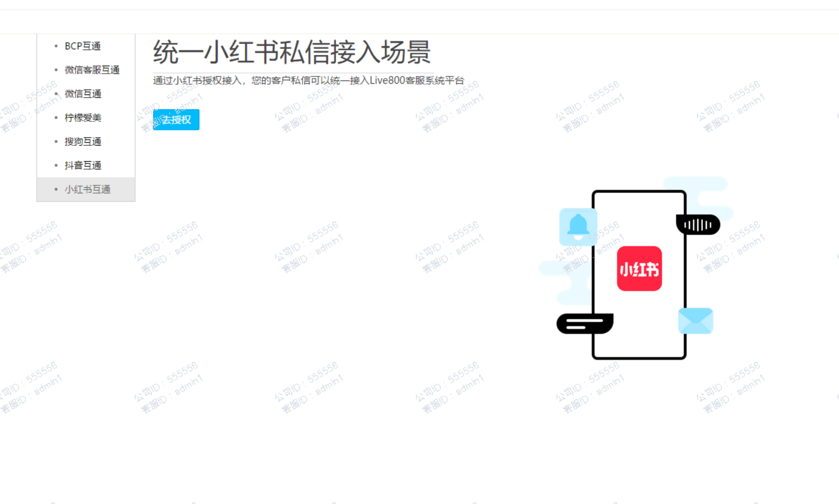The height and width of the screenshot is (504, 839).
Task: Click the blue bell notification icon
Action: click(578, 226)
